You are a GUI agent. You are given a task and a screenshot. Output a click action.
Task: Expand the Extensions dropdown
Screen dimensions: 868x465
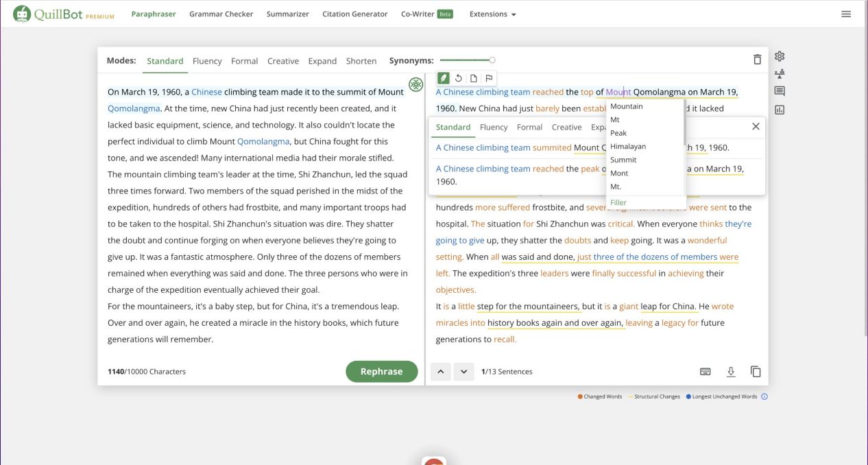[x=492, y=14]
